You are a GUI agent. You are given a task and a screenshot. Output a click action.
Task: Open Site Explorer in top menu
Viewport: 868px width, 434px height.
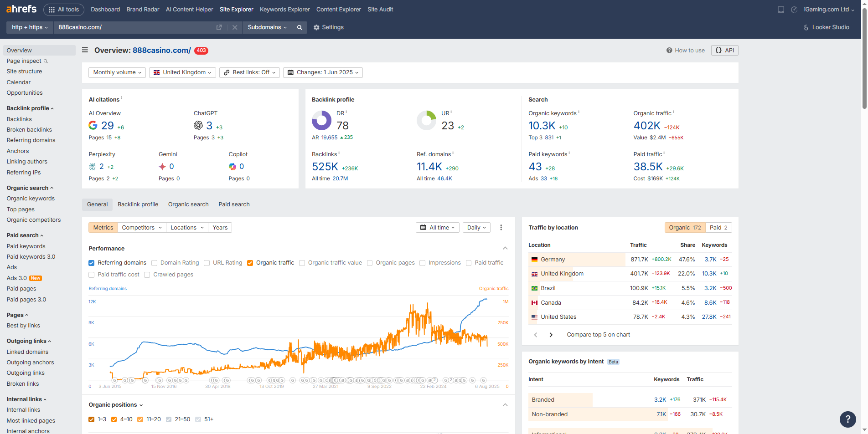click(x=236, y=10)
